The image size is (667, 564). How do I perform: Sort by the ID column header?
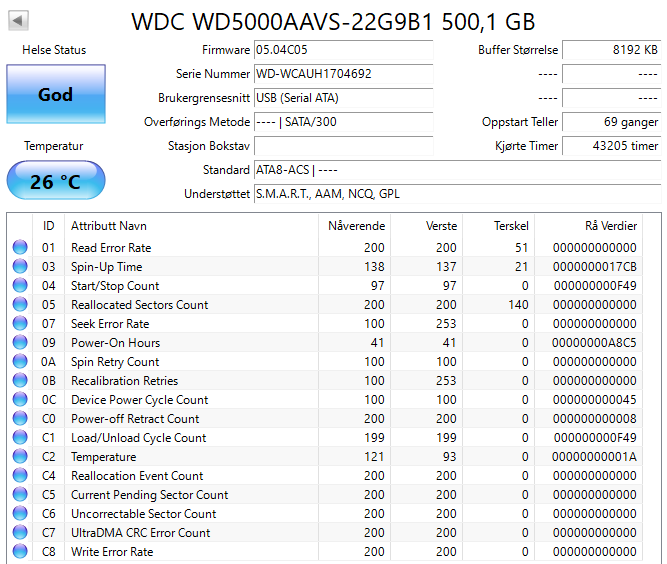point(48,226)
